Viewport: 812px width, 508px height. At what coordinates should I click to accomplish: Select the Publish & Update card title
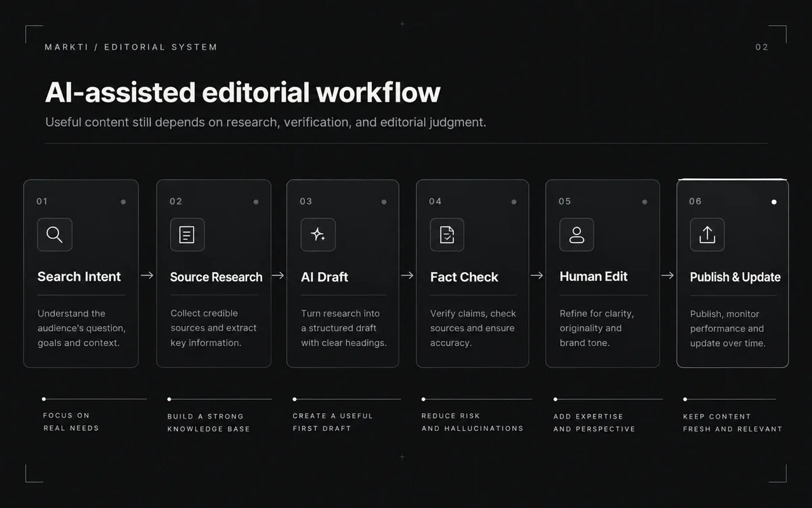[x=735, y=277]
